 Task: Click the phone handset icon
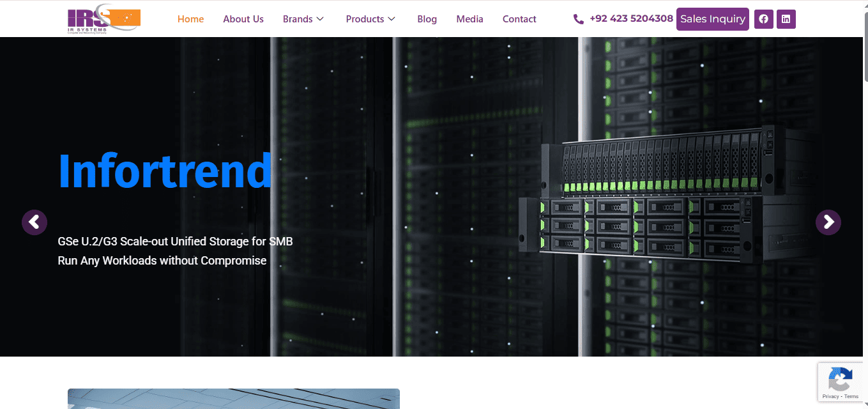click(x=579, y=19)
